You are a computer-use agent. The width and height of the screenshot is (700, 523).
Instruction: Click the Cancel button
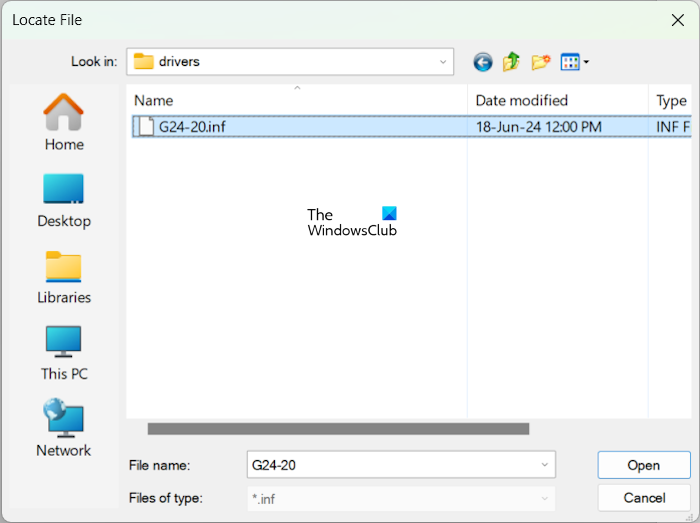click(x=644, y=498)
